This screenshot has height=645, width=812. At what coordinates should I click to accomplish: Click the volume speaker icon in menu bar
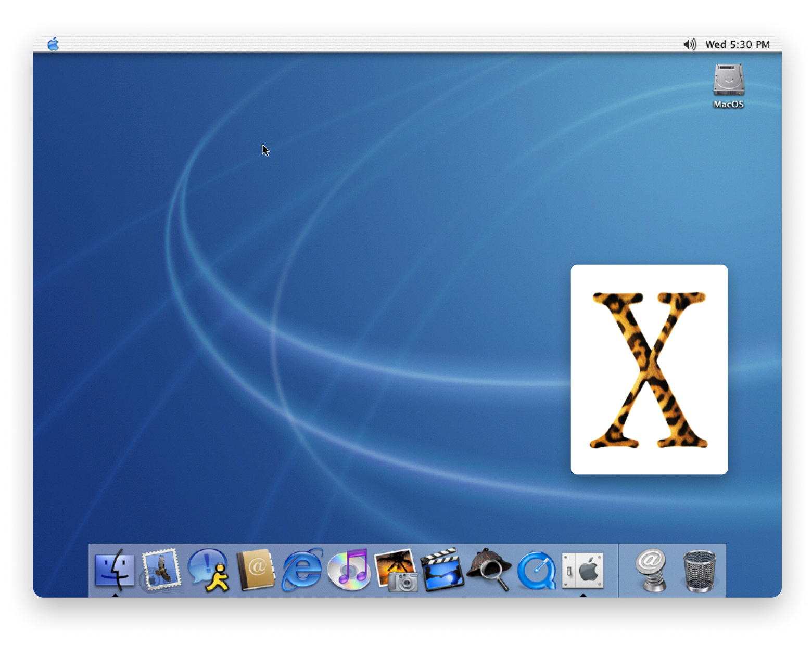point(690,44)
